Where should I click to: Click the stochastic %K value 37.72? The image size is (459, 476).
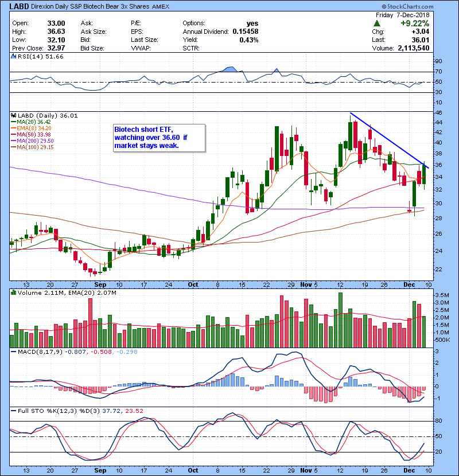[x=111, y=411]
